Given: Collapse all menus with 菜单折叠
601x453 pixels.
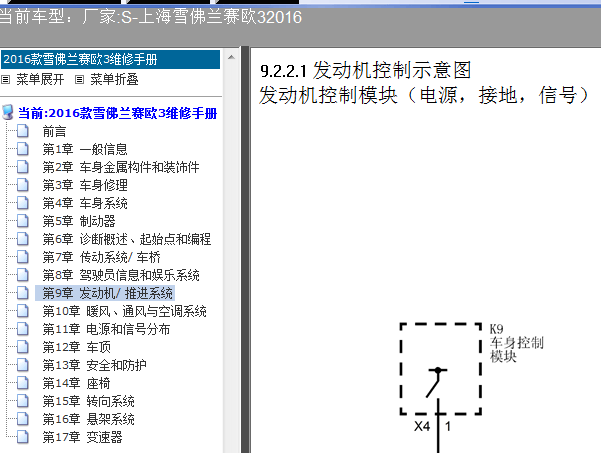Looking at the screenshot, I should [x=114, y=80].
